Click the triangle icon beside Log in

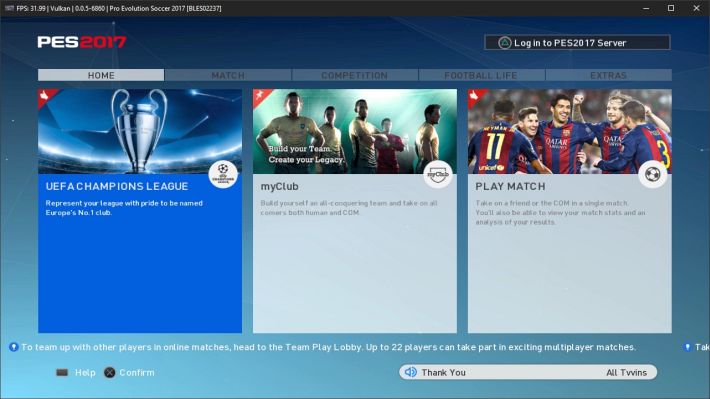click(x=504, y=43)
